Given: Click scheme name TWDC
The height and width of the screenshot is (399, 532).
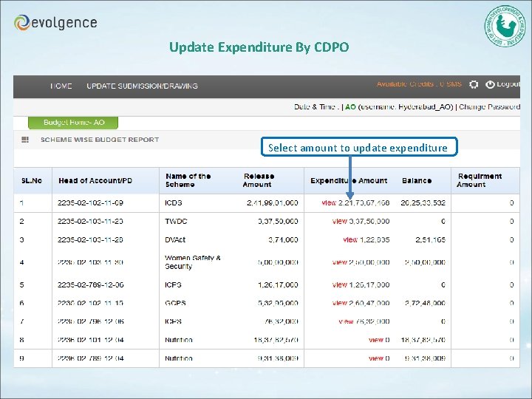Looking at the screenshot, I should click(176, 221).
